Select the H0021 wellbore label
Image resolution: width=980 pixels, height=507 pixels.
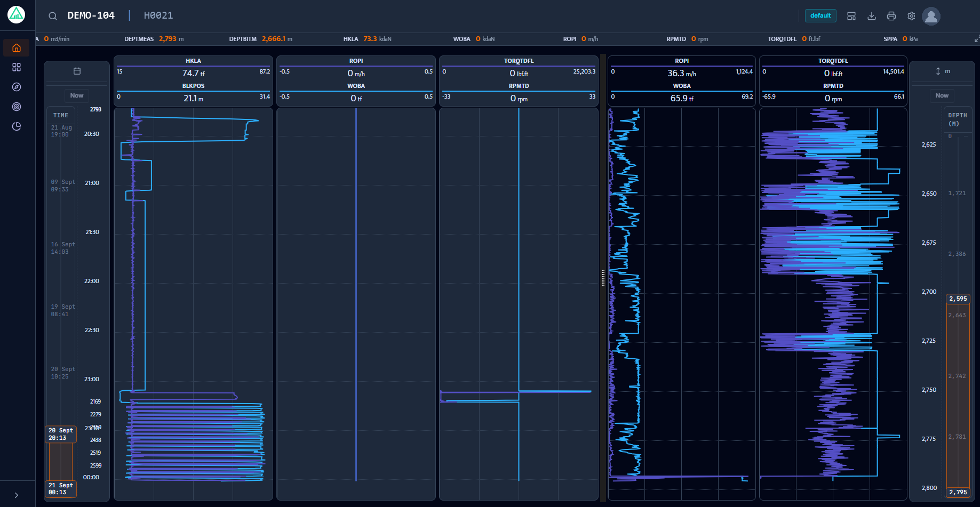click(x=158, y=15)
